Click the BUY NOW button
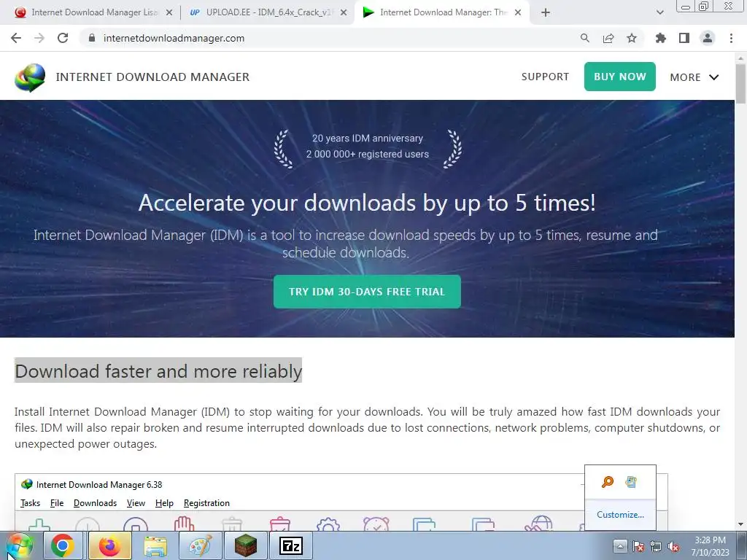The width and height of the screenshot is (747, 560). coord(620,77)
